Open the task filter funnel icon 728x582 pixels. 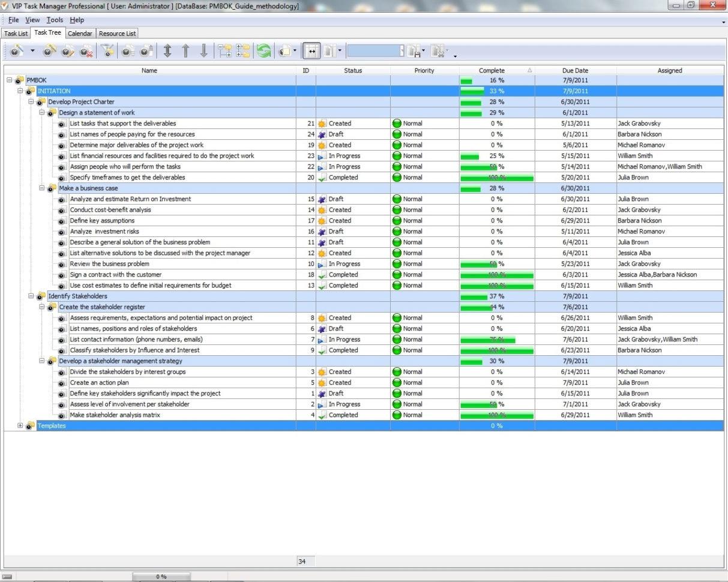108,51
